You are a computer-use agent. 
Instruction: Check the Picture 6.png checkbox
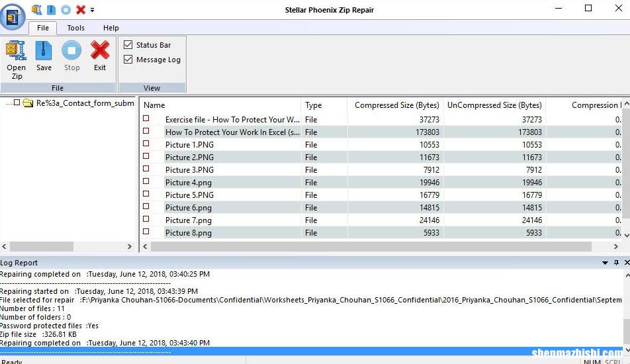coord(146,206)
